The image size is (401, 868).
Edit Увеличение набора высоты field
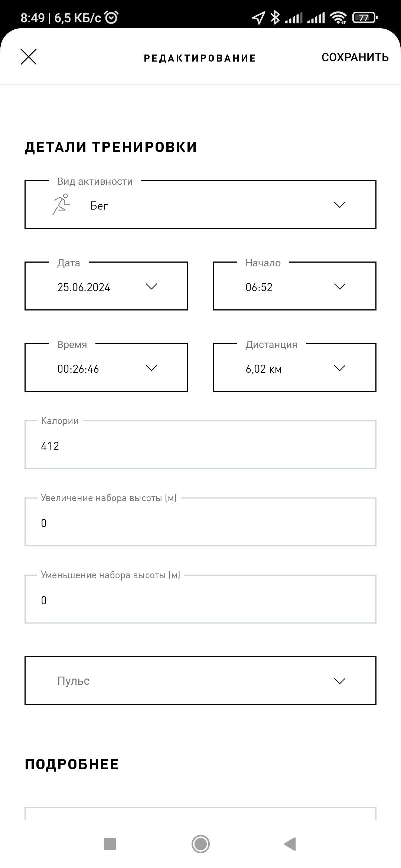click(x=200, y=522)
